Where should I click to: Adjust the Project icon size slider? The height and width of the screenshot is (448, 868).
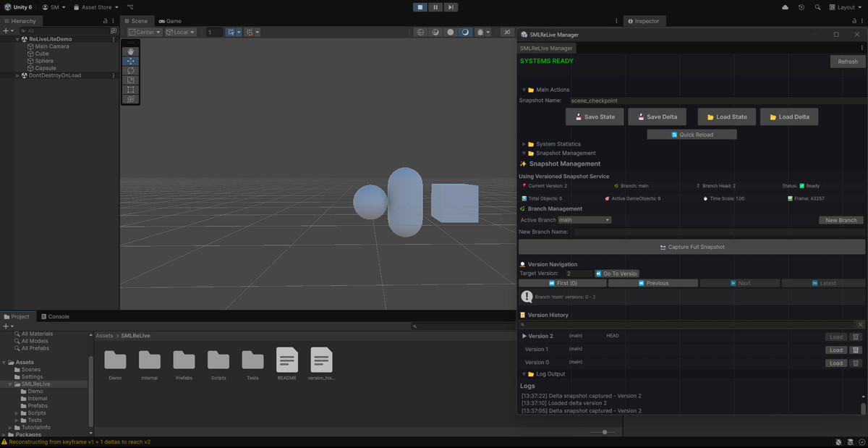tap(604, 432)
